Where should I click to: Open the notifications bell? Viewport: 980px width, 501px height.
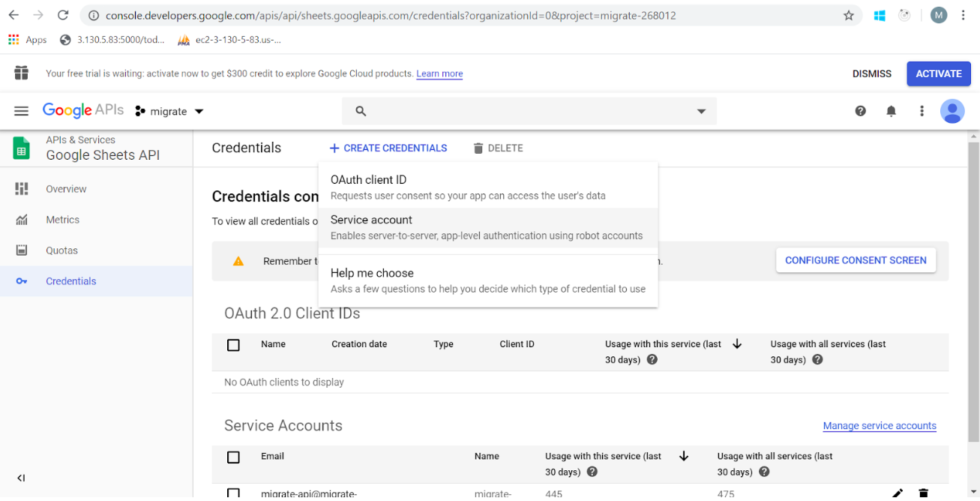point(891,110)
